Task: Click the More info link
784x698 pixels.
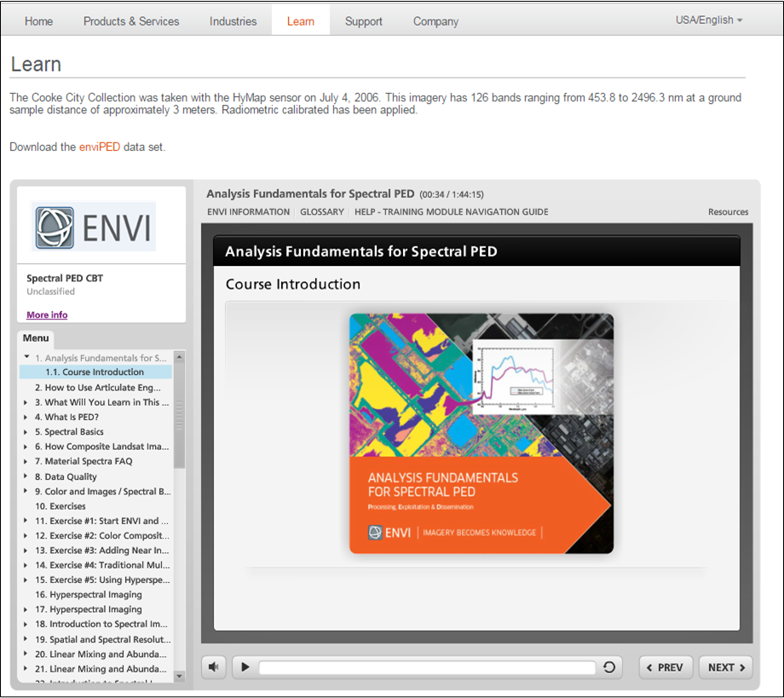Action: [47, 315]
